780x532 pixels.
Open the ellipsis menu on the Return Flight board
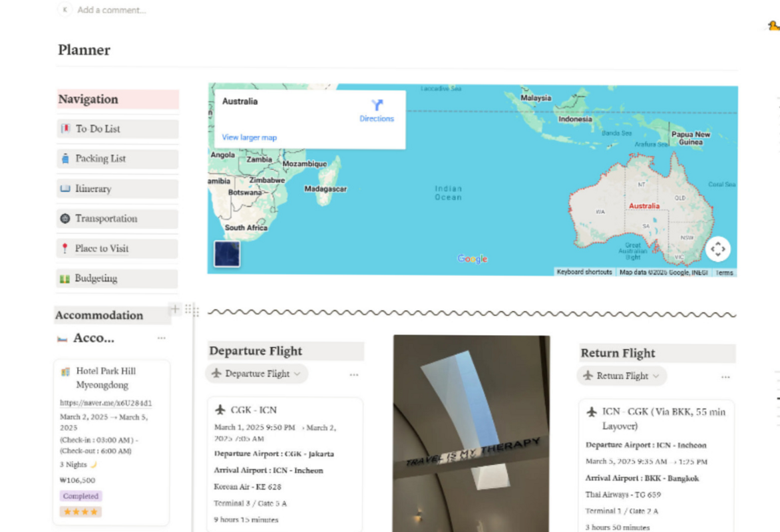tap(725, 376)
